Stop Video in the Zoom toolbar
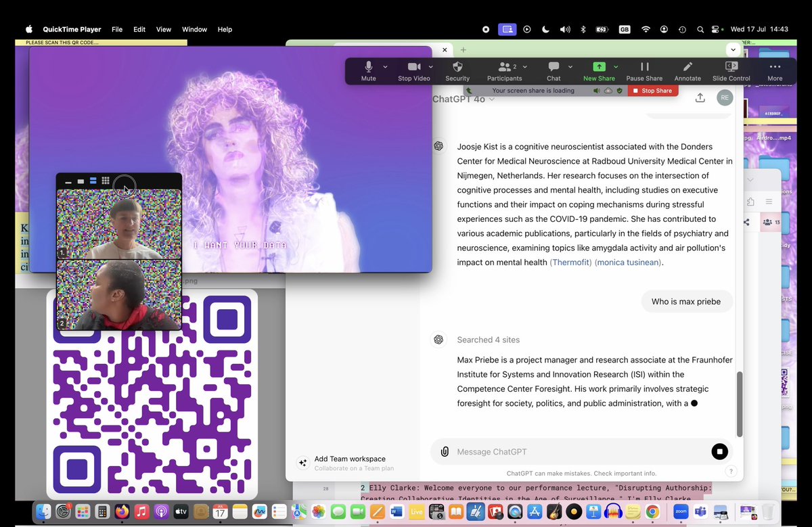Image resolution: width=812 pixels, height=527 pixels. pyautogui.click(x=413, y=71)
